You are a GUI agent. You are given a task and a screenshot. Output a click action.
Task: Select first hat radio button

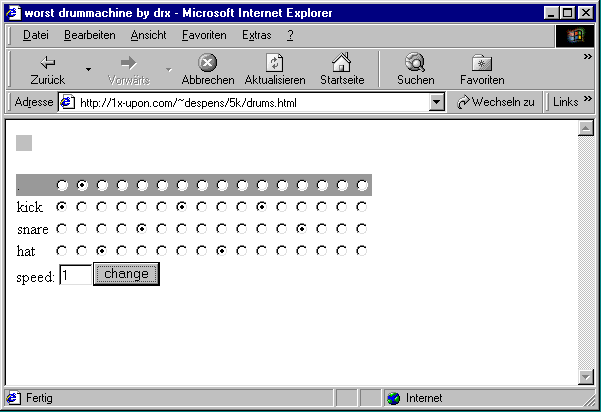coord(61,251)
